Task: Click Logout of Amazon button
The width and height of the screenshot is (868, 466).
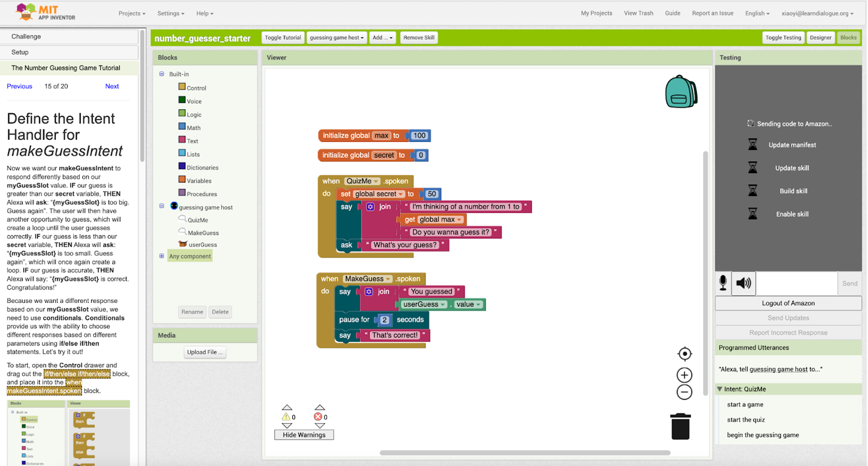Action: [x=788, y=303]
